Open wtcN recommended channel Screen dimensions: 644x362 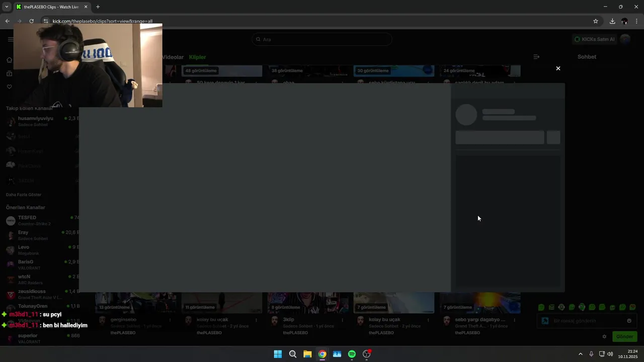tap(42, 280)
